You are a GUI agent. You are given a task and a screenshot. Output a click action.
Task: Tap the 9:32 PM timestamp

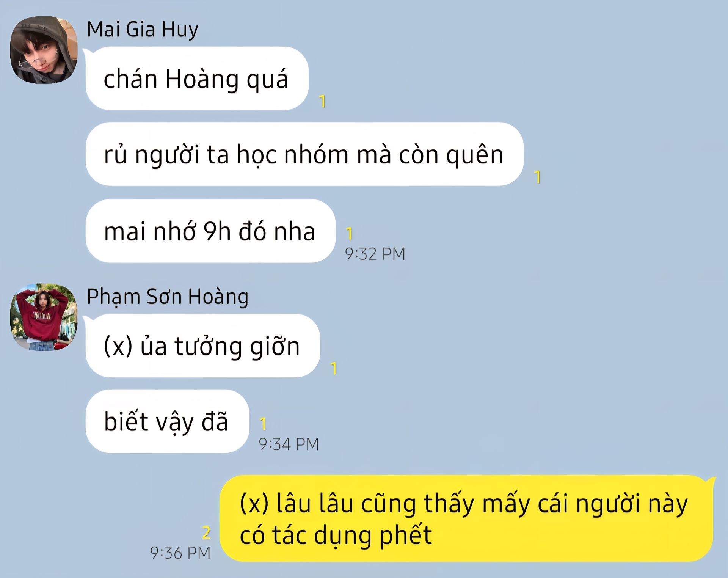(x=375, y=254)
